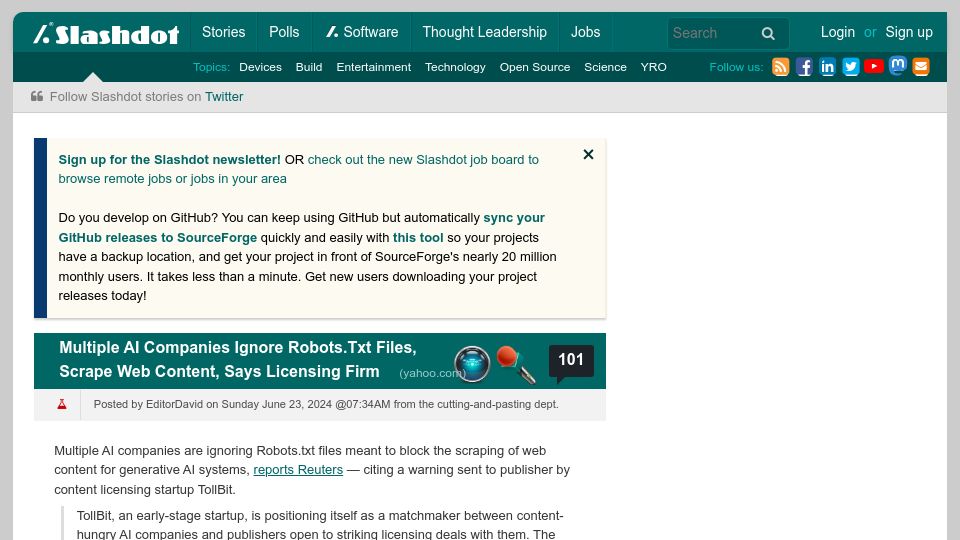Click Sign up for the Slashdot newsletter
Viewport: 960px width, 540px height.
170,160
